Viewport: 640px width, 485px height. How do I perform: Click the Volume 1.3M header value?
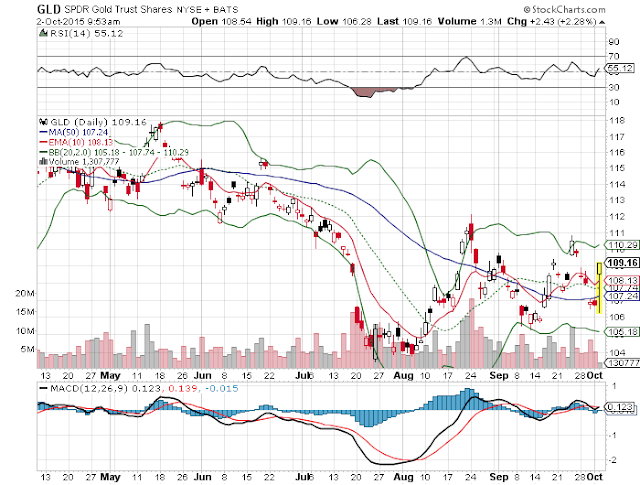[469, 21]
